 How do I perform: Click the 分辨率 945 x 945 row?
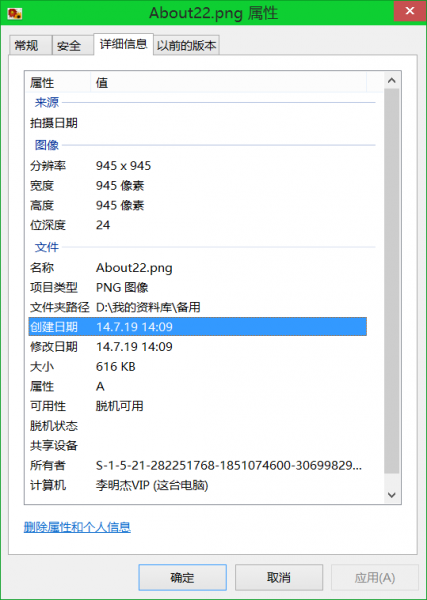(198, 166)
